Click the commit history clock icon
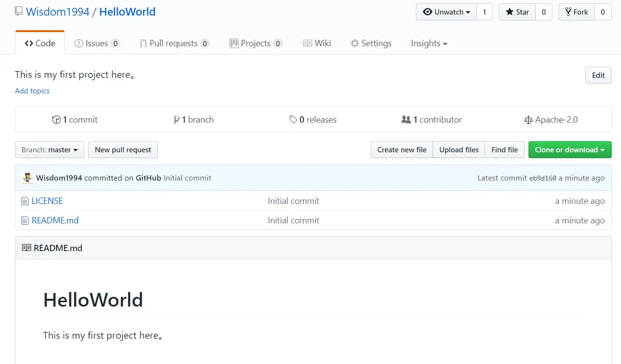Screen dimensions: 621x364 (56, 120)
